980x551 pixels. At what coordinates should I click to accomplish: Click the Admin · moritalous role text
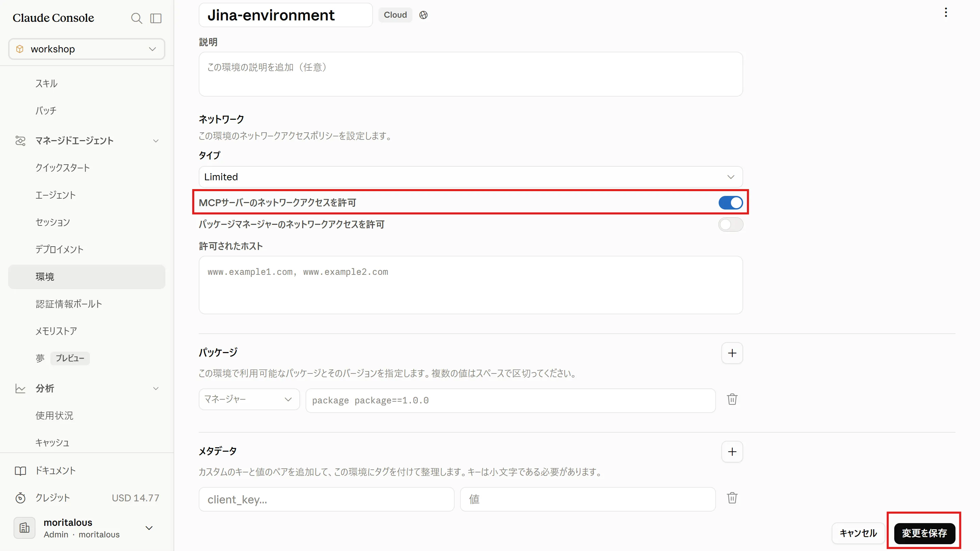pos(81,535)
